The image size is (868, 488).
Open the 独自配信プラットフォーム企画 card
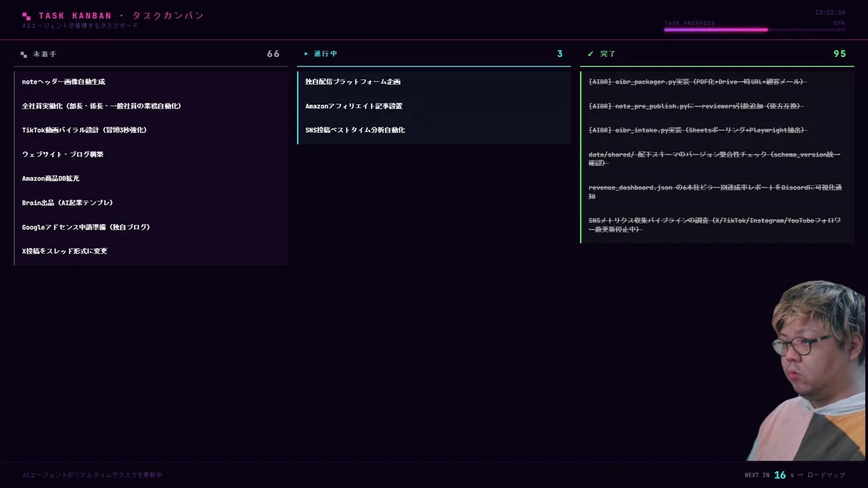coord(434,82)
